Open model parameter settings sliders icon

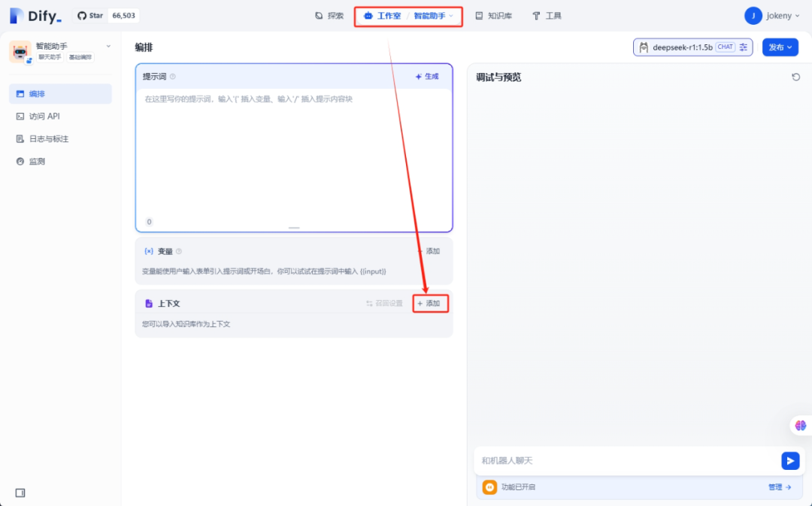(744, 47)
